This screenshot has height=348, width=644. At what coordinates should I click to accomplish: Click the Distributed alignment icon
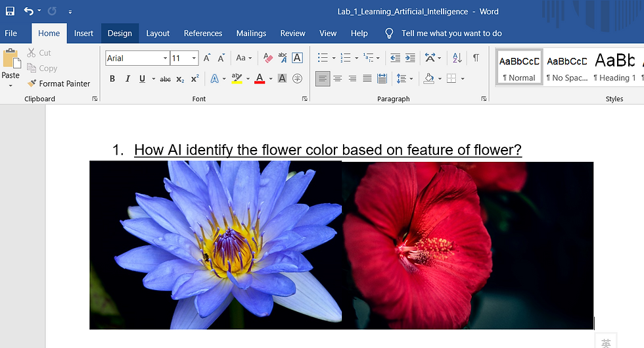(x=382, y=78)
